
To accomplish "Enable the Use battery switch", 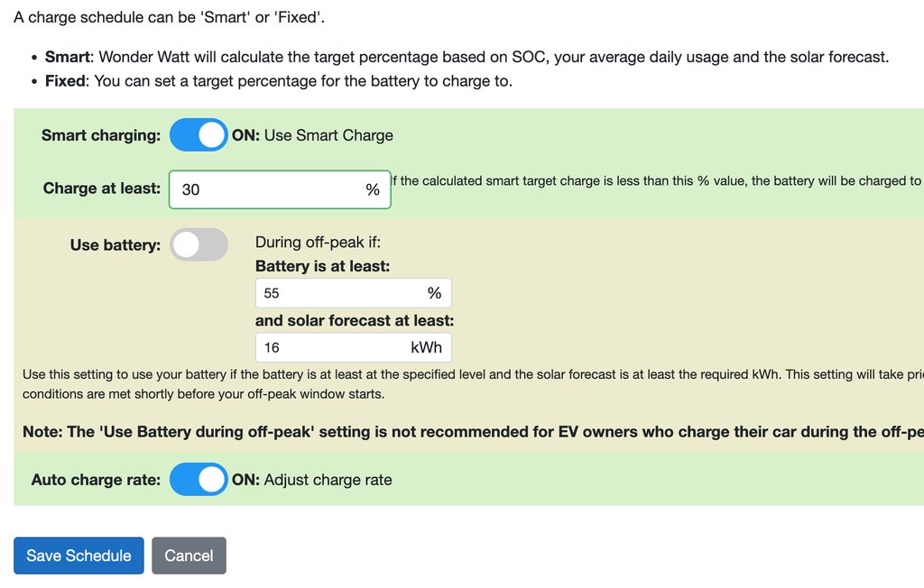I will pyautogui.click(x=199, y=244).
